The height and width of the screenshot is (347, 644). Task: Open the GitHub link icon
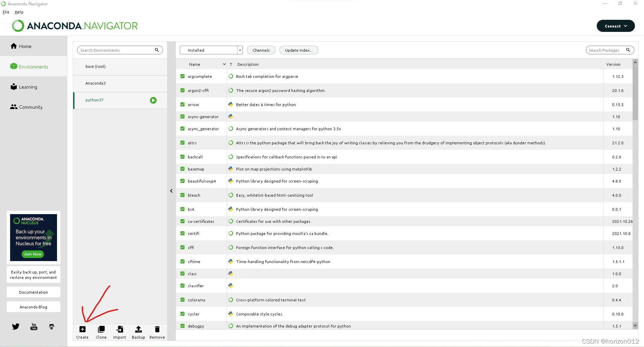pyautogui.click(x=52, y=327)
